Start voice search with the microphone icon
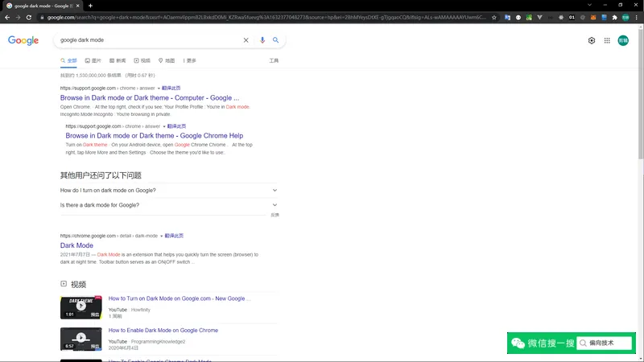644x362 pixels. click(262, 40)
